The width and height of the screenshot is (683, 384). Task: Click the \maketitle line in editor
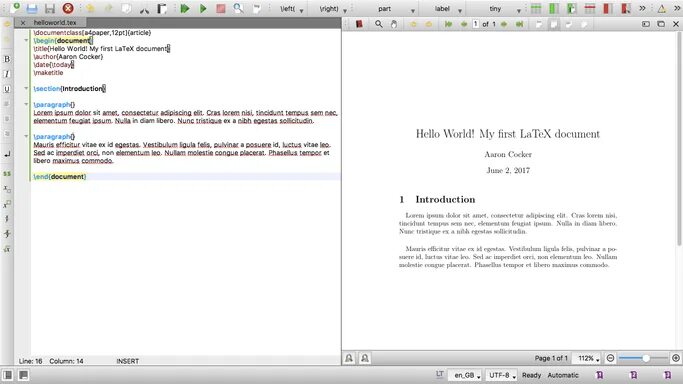(48, 73)
